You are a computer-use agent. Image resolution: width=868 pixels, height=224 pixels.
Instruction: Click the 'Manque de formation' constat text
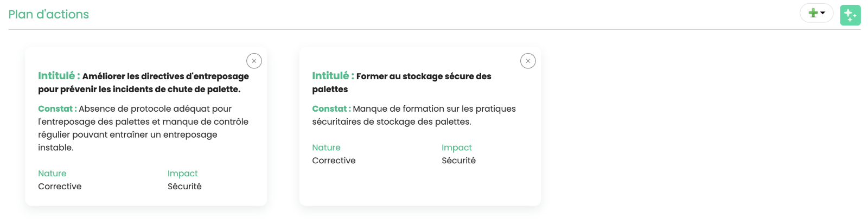414,115
